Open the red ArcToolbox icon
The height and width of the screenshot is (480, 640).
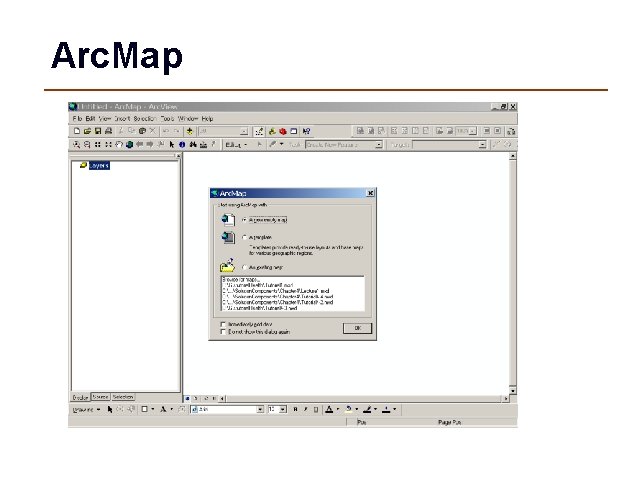click(282, 131)
